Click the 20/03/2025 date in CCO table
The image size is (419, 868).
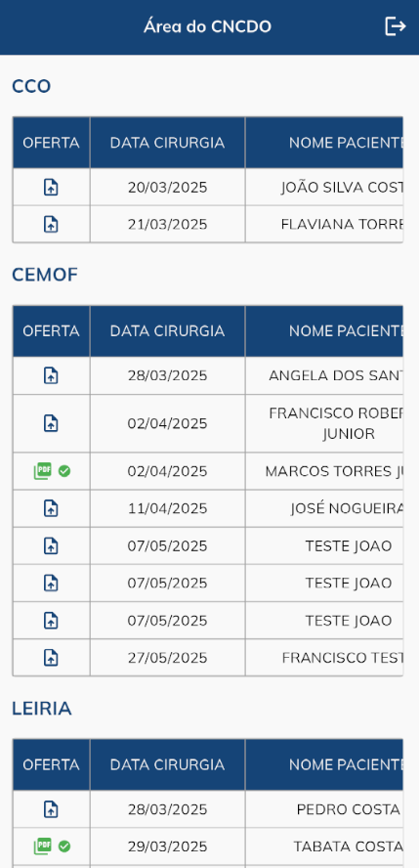167,187
